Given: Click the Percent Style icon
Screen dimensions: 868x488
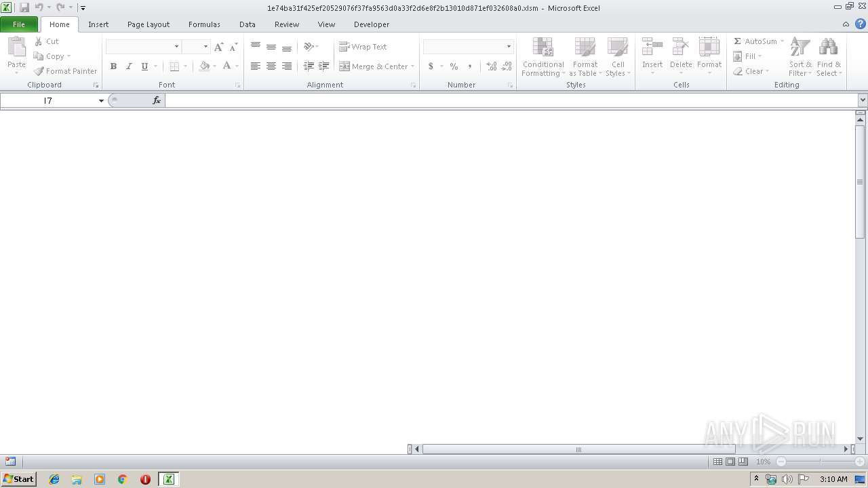Looking at the screenshot, I should click(x=454, y=66).
